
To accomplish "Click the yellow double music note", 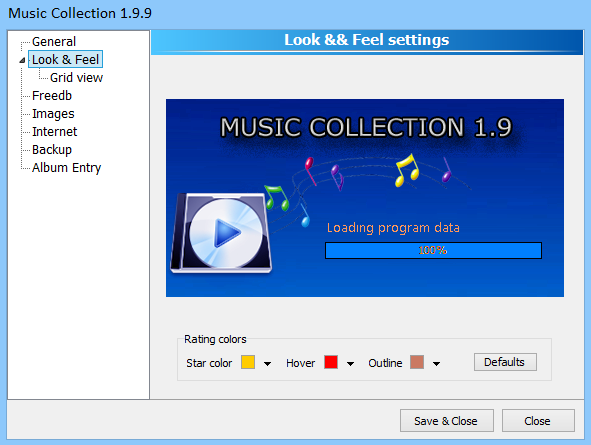I will tap(407, 170).
